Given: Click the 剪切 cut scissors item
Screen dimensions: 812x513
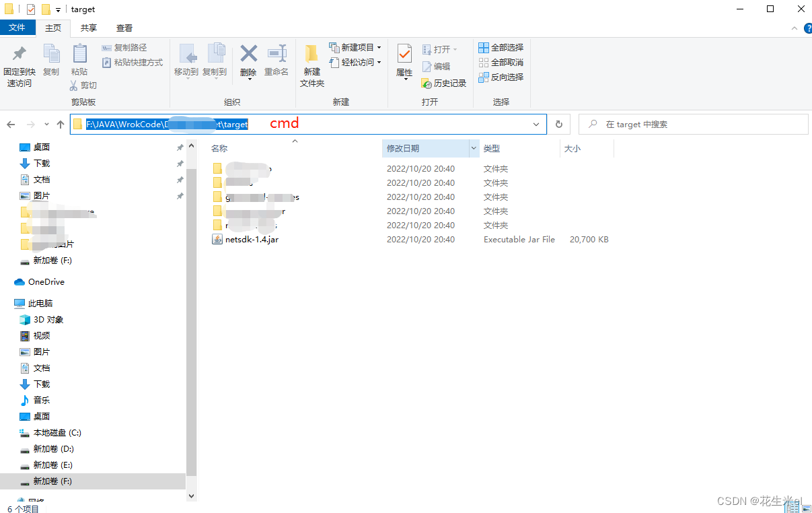Looking at the screenshot, I should click(x=83, y=85).
